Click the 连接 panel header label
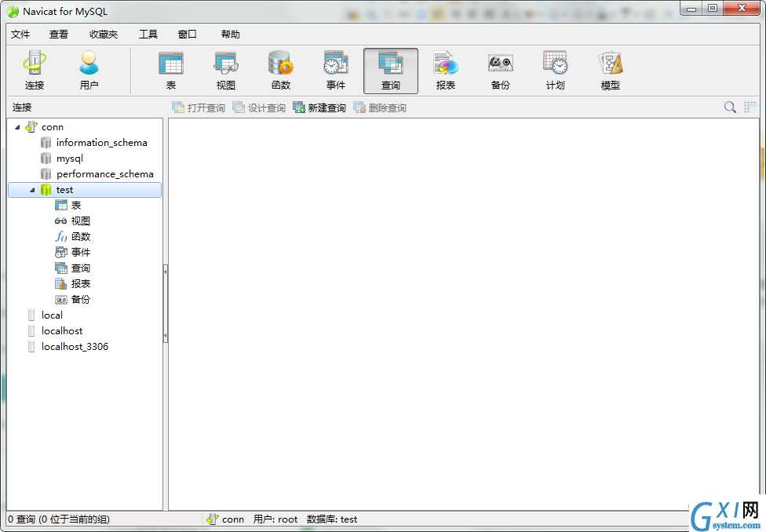766x532 pixels. pos(22,107)
